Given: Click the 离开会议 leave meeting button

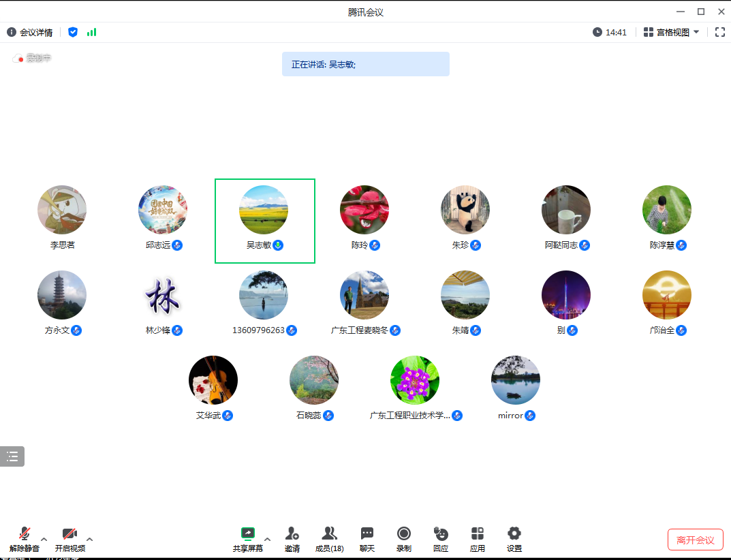Looking at the screenshot, I should click(x=695, y=540).
